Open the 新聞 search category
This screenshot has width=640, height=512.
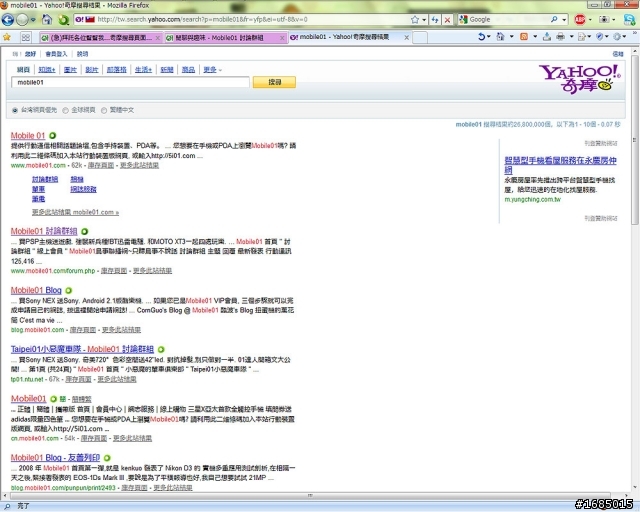coord(167,70)
